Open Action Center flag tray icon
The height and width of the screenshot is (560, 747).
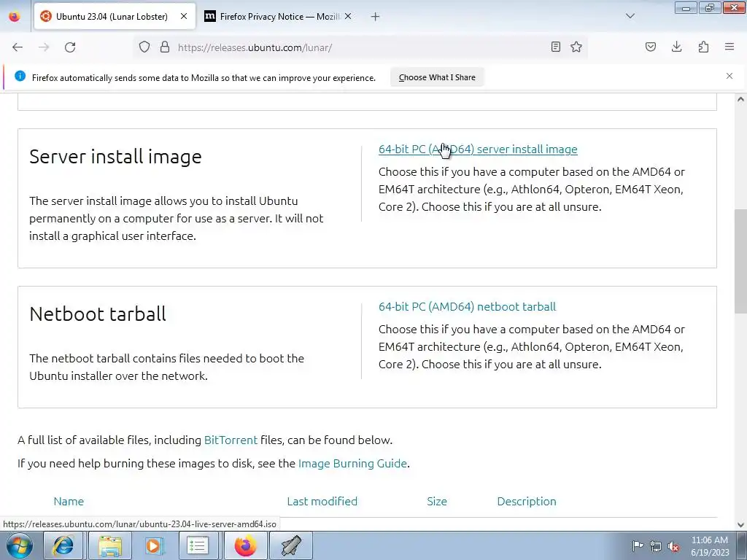(638, 545)
